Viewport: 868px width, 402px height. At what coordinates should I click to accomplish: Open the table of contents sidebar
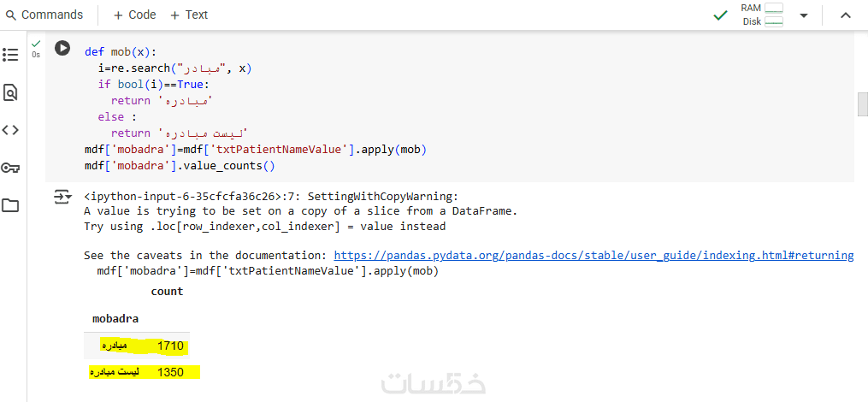(x=10, y=55)
